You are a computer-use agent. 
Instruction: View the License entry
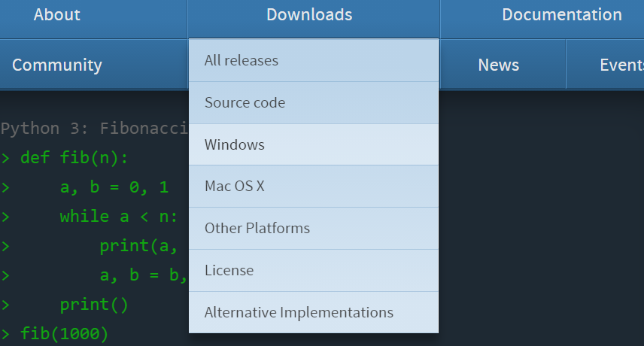314,271
